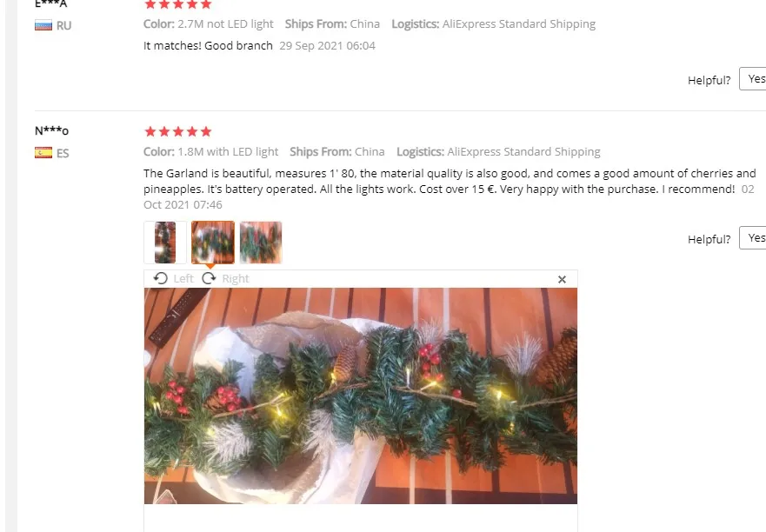Click the five-star rating of N***o's review
The height and width of the screenshot is (532, 766).
pos(178,131)
